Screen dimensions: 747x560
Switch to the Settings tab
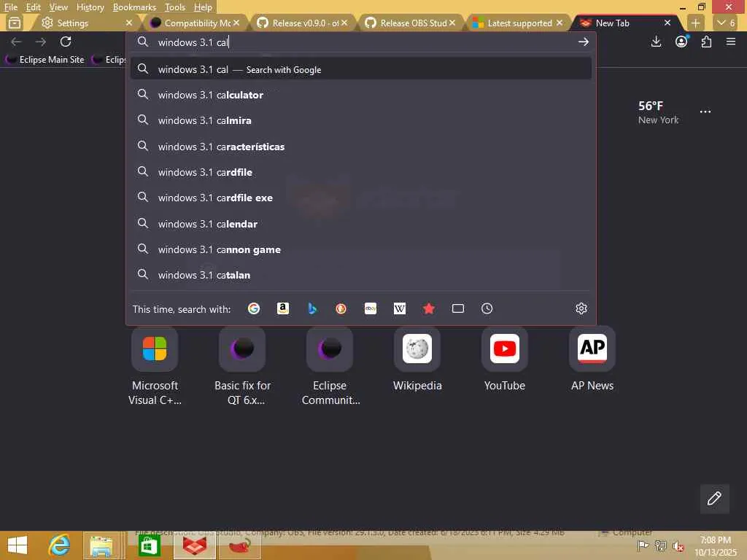pos(81,23)
